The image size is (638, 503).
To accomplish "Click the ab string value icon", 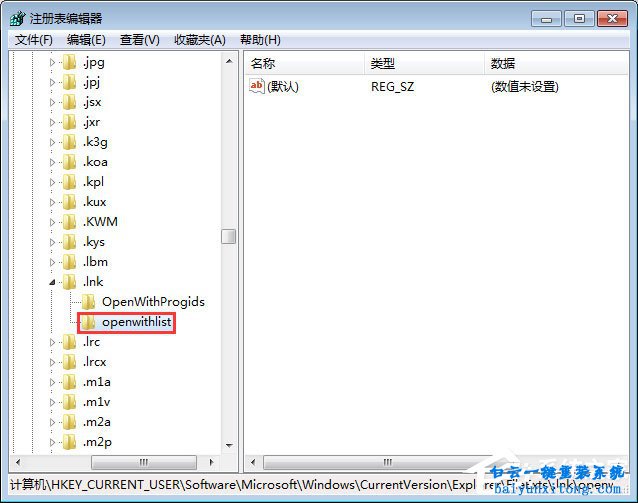I will coord(257,86).
